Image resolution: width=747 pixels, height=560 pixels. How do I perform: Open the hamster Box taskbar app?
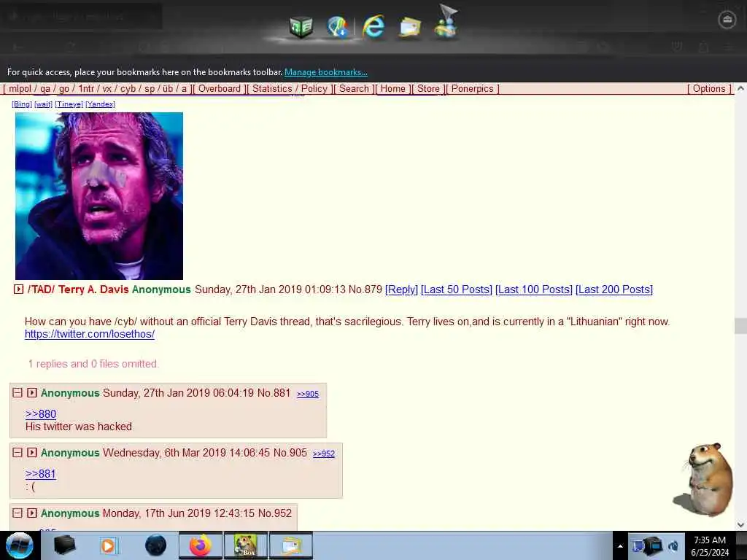pyautogui.click(x=245, y=545)
